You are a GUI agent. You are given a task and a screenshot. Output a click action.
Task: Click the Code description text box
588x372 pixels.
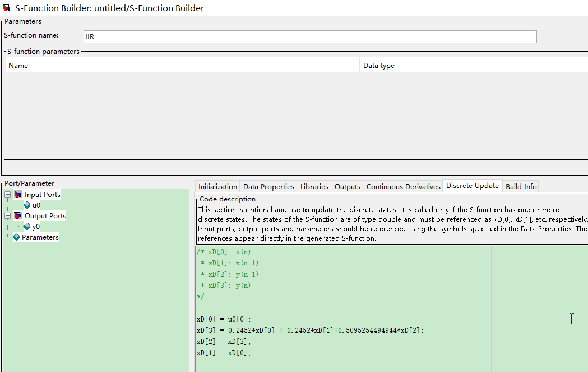[392, 224]
